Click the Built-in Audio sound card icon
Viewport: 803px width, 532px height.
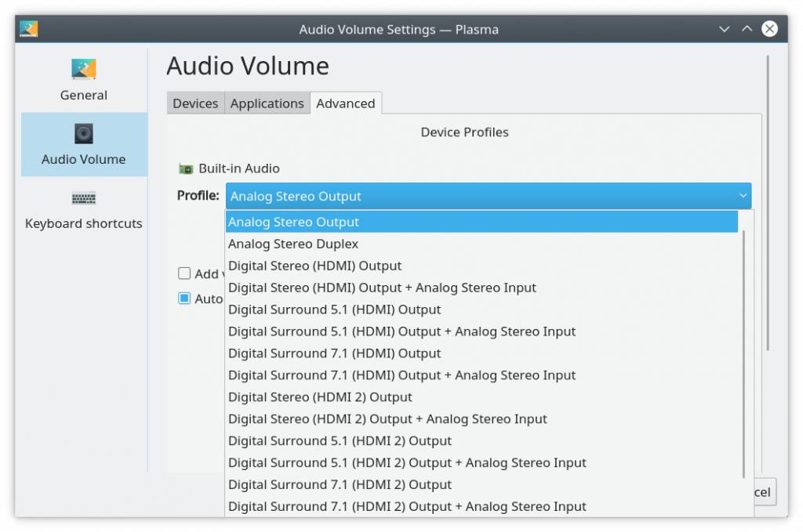pyautogui.click(x=186, y=168)
